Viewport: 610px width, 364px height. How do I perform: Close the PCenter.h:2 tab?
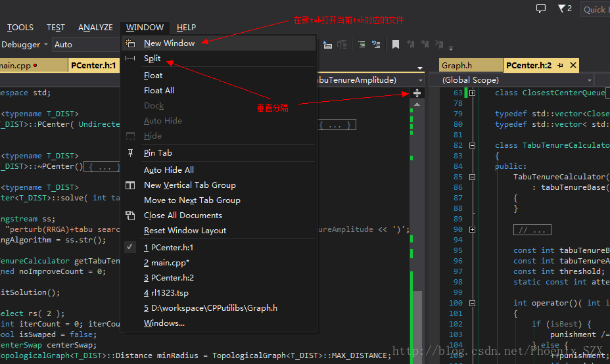click(573, 65)
